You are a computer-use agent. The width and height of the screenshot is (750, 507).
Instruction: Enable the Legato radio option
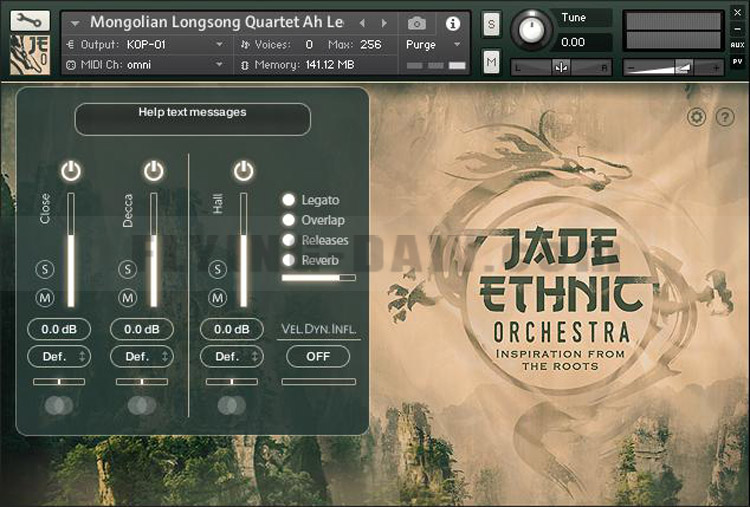pos(288,200)
